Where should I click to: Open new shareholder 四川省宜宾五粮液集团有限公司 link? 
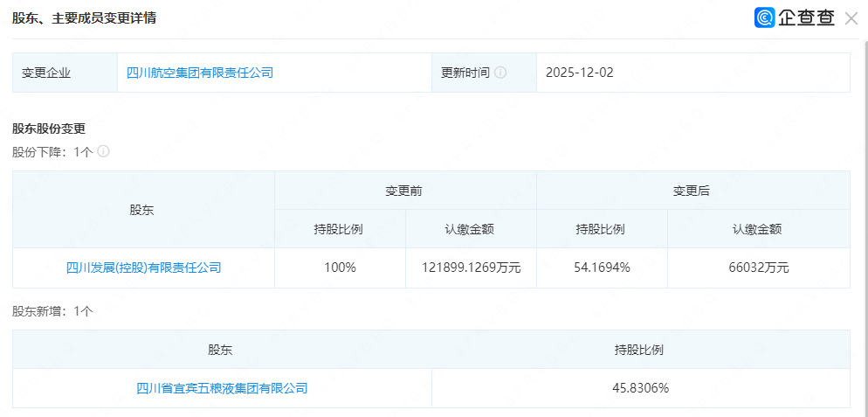coord(223,388)
